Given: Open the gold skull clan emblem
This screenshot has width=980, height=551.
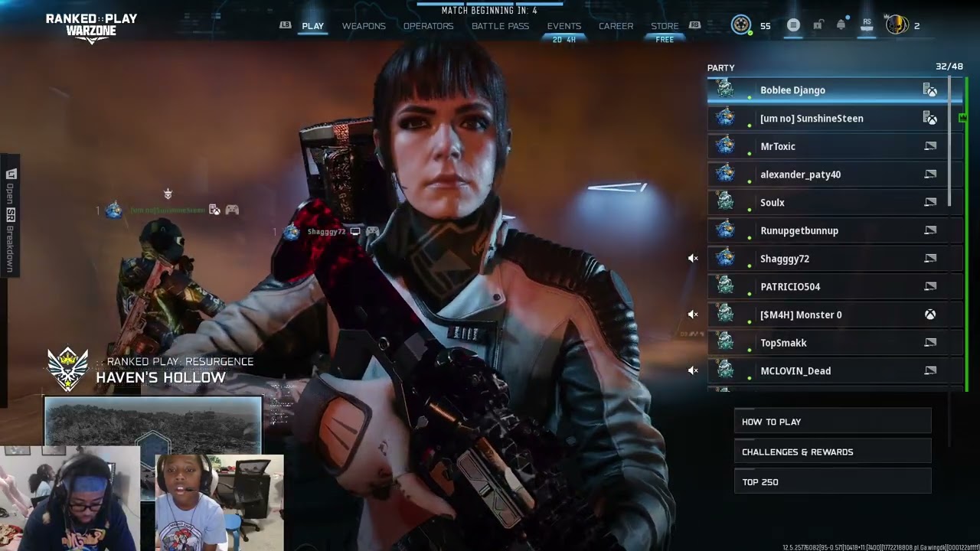Looking at the screenshot, I should 897,25.
